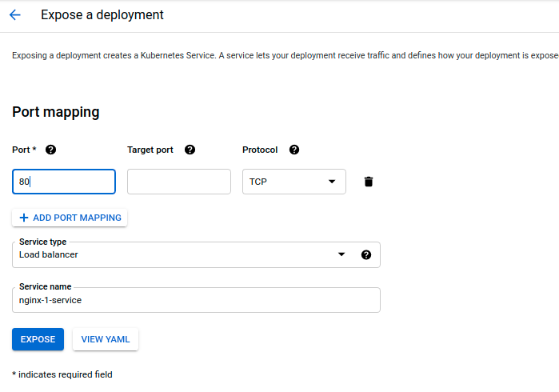Edit the nginx-1-service Service name field
Viewport: 559px width, 392px height.
point(196,300)
